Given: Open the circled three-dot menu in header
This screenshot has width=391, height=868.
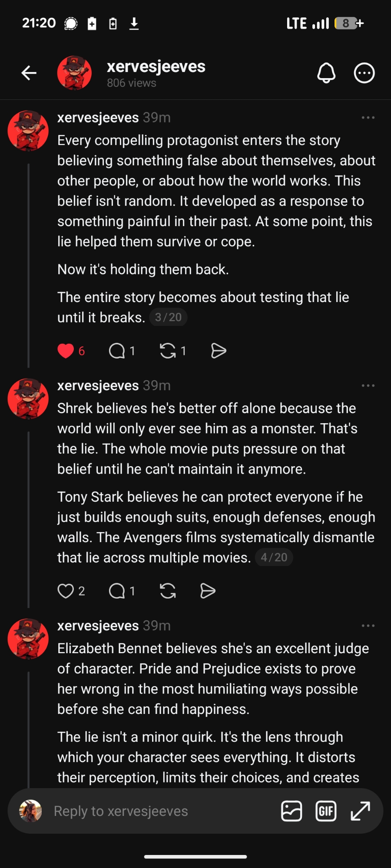Looking at the screenshot, I should coord(364,73).
